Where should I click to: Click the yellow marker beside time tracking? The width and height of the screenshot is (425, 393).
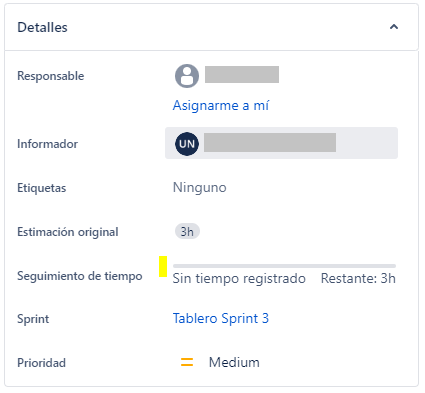click(163, 266)
